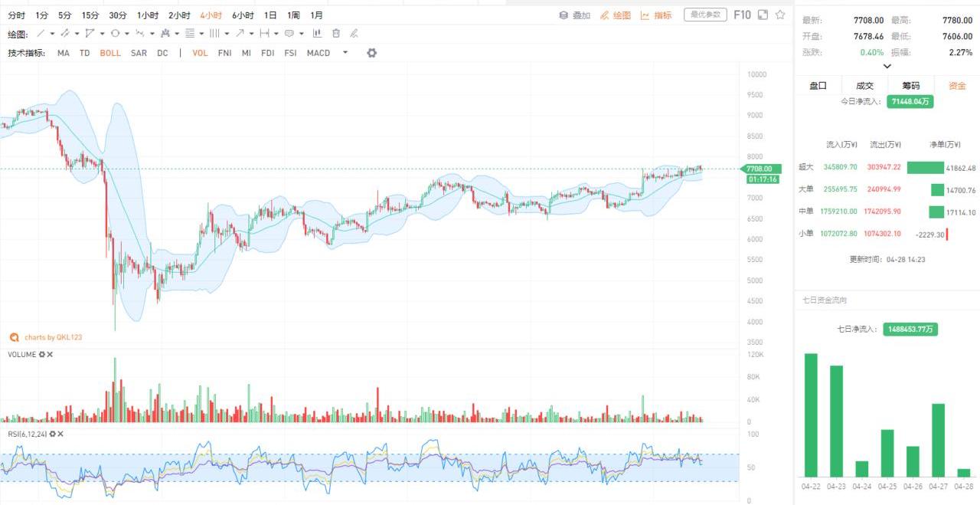
Task: Toggle the BOLL indicator off
Action: coord(110,53)
